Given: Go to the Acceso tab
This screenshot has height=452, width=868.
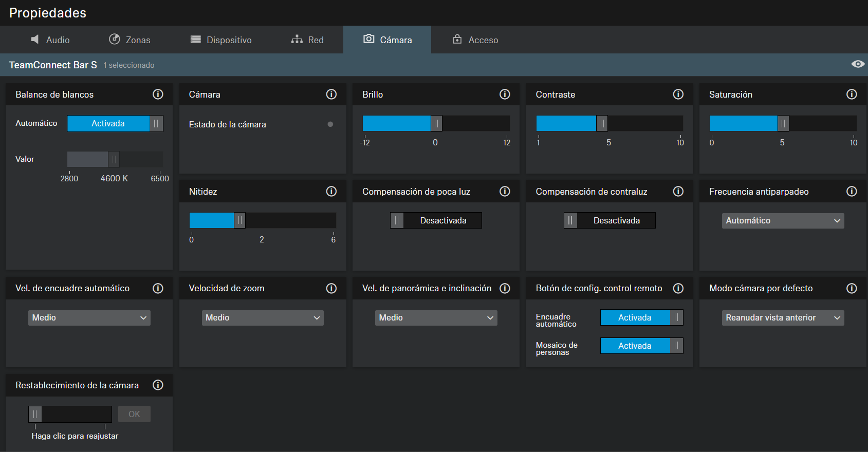Looking at the screenshot, I should coord(475,40).
